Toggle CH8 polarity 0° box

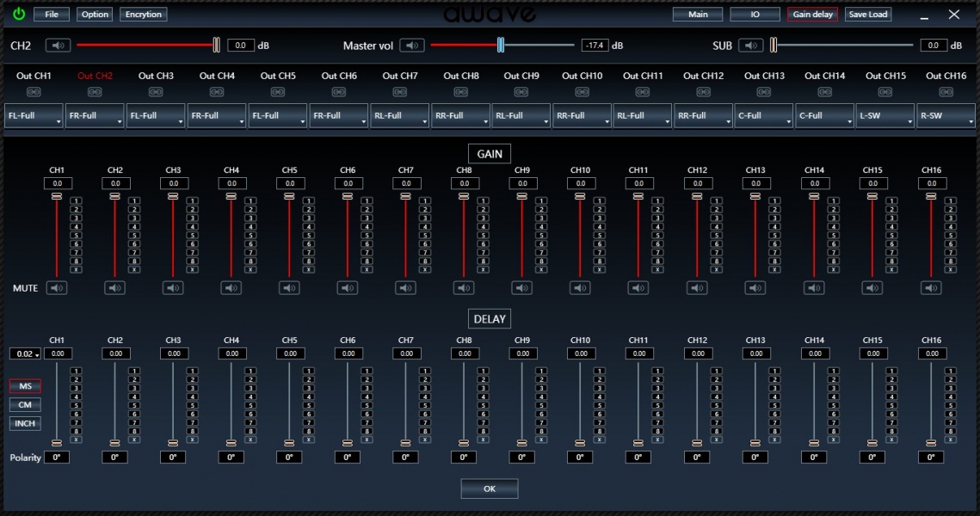pyautogui.click(x=464, y=458)
